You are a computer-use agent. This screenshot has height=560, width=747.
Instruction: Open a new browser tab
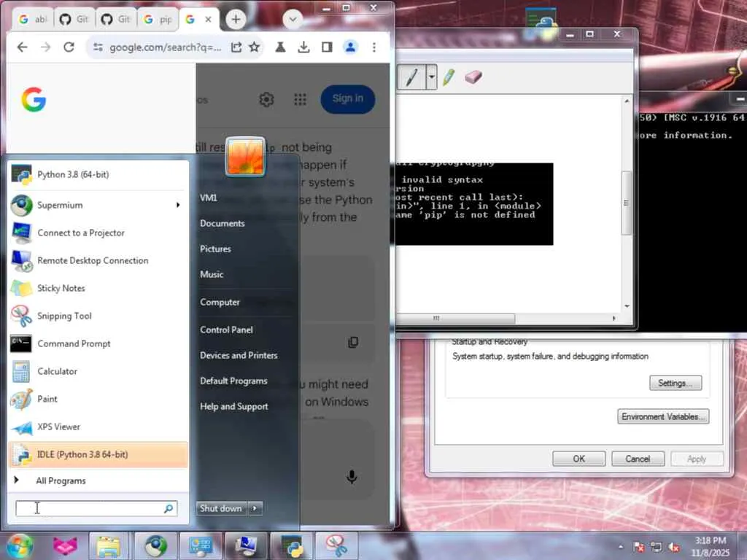236,20
